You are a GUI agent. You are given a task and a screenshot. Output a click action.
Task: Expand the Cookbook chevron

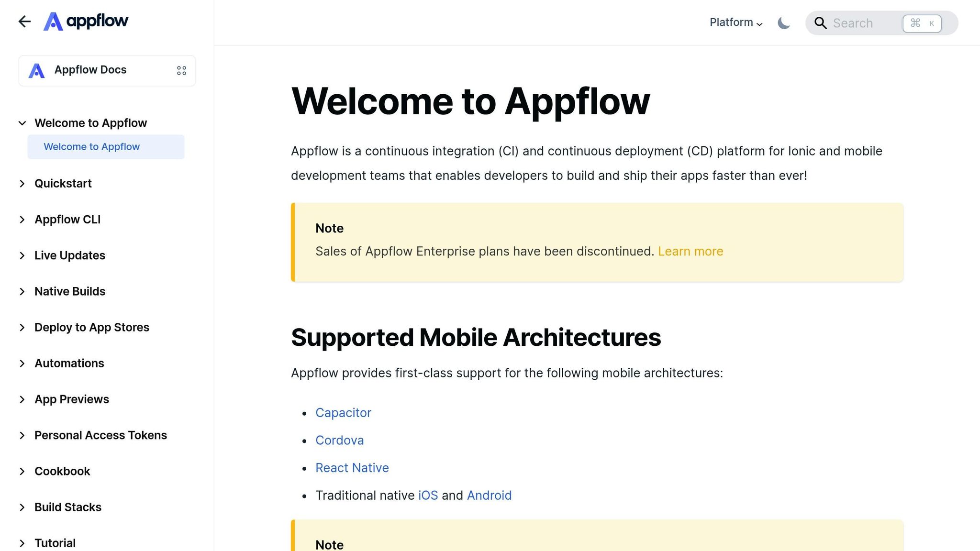(22, 472)
